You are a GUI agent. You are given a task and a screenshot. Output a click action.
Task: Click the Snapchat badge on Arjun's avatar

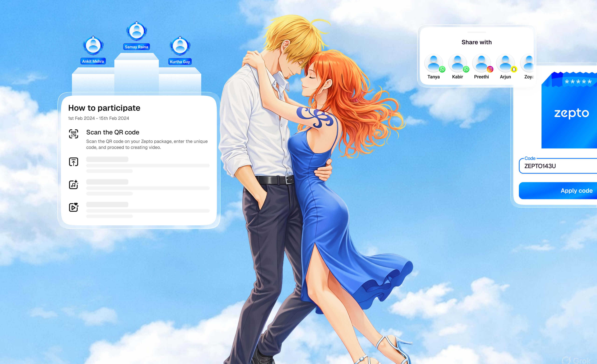514,69
